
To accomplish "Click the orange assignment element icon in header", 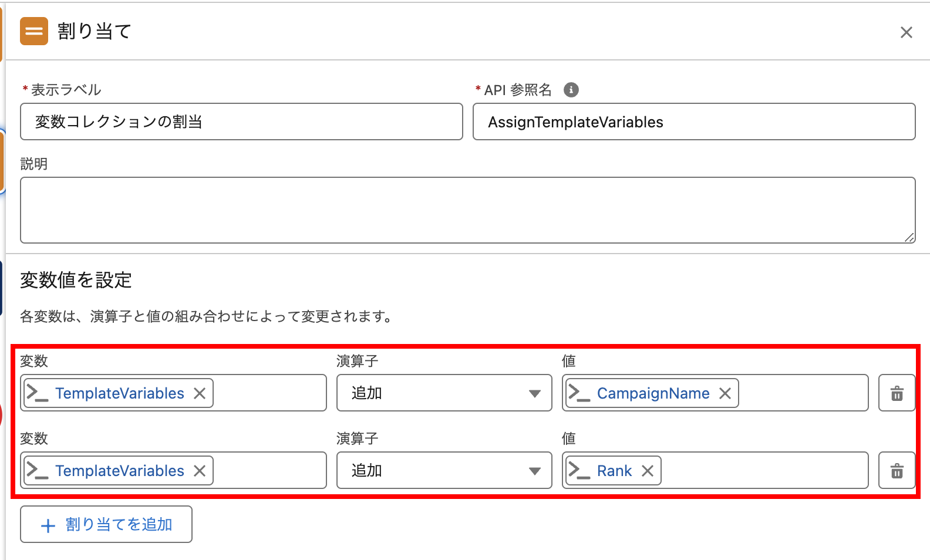I will pyautogui.click(x=34, y=31).
